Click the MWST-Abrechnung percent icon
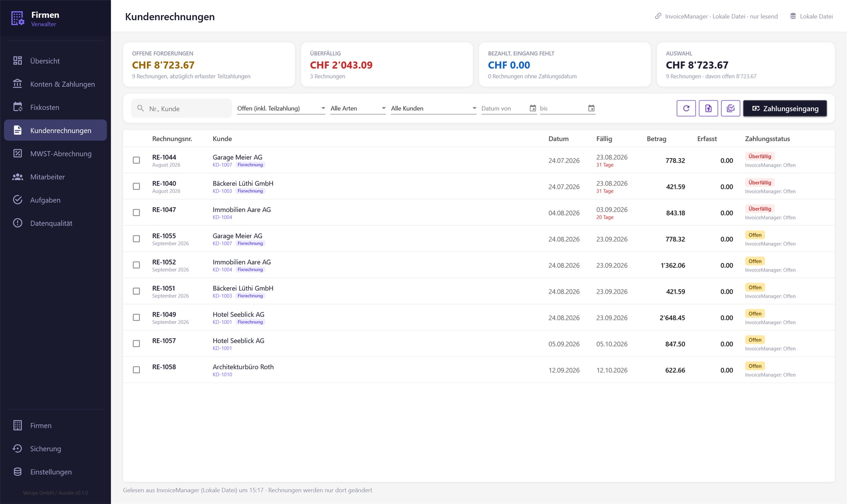Screen dimensions: 847x504 tap(18, 153)
